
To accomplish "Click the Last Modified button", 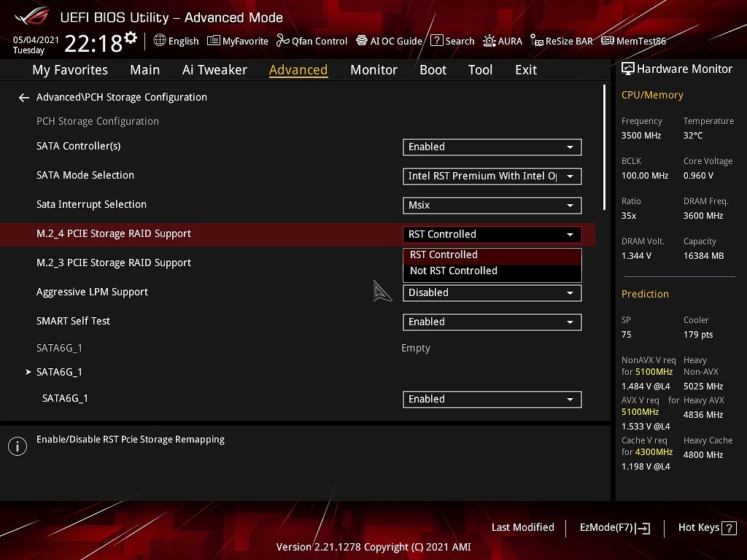I will (522, 527).
